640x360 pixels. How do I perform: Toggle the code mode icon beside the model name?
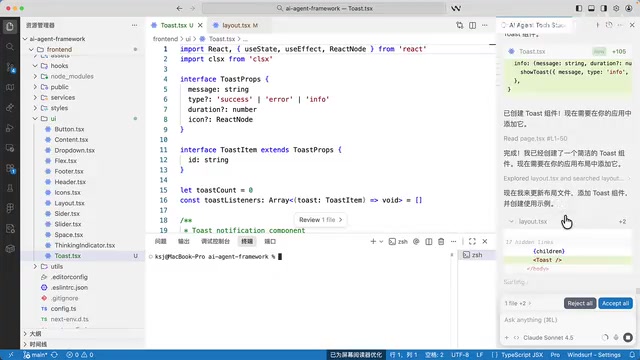516,338
